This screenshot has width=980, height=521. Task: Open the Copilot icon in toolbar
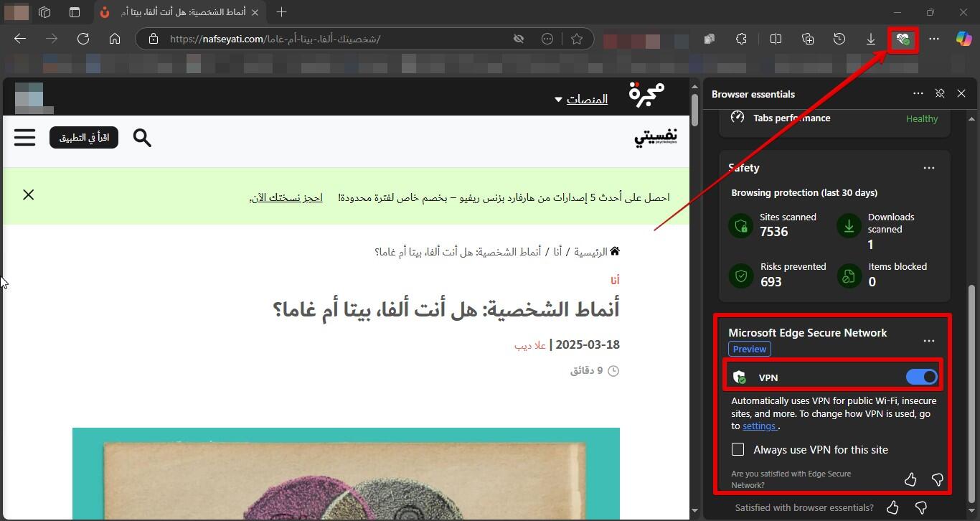963,39
